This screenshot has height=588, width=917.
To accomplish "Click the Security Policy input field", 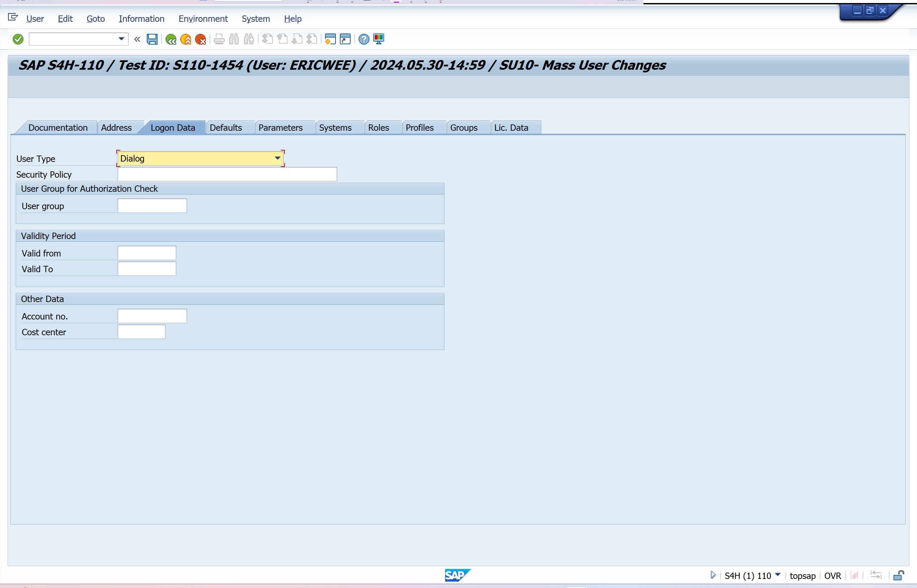I will 227,174.
